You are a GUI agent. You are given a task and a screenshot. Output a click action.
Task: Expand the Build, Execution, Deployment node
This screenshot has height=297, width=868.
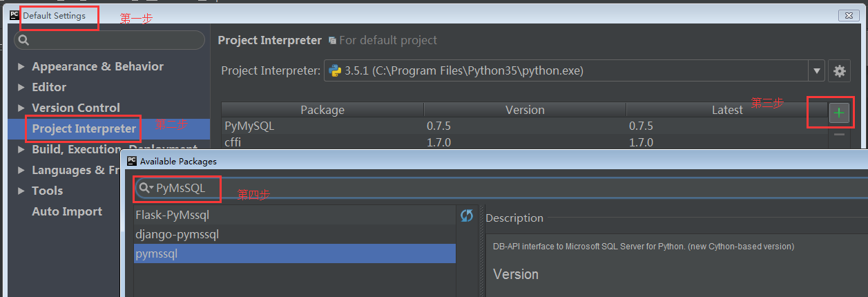pos(21,150)
